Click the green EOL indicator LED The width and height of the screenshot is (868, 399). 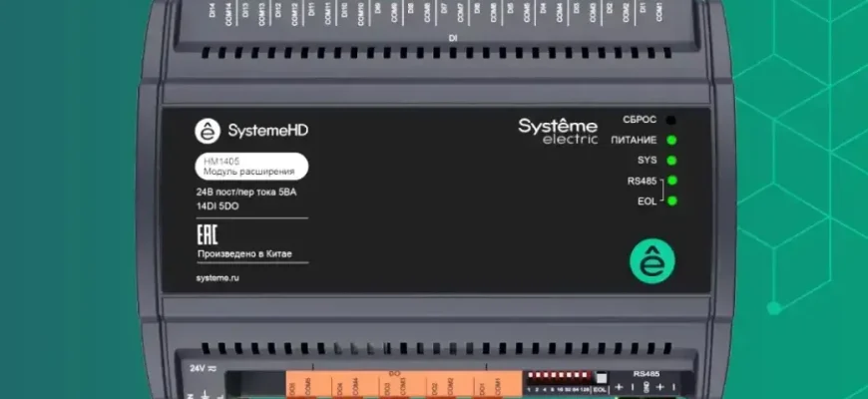click(x=671, y=201)
